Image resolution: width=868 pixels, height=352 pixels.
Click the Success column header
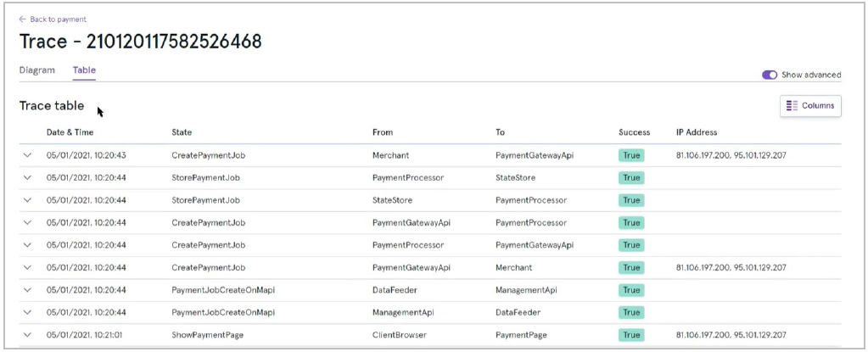[x=635, y=132]
